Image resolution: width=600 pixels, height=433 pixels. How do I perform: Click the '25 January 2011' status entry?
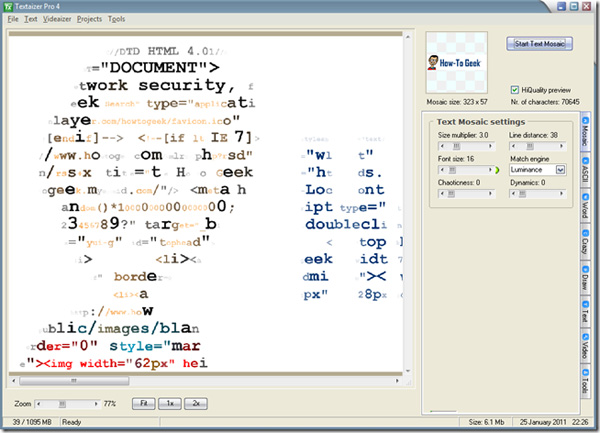tap(543, 422)
